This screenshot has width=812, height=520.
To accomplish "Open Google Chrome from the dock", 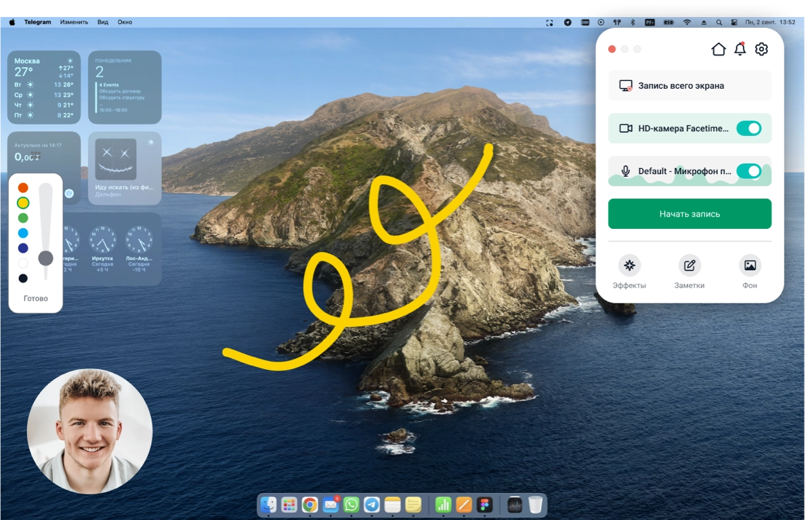I will coord(310,504).
